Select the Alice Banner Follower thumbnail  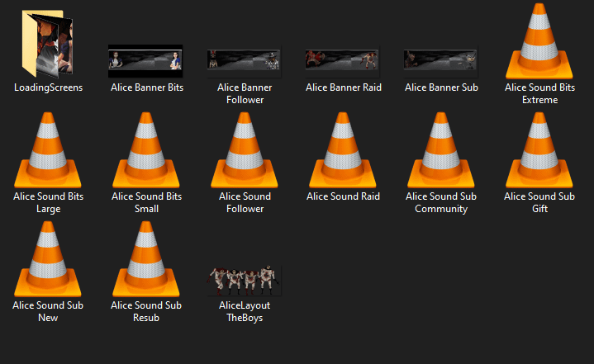[x=244, y=60]
